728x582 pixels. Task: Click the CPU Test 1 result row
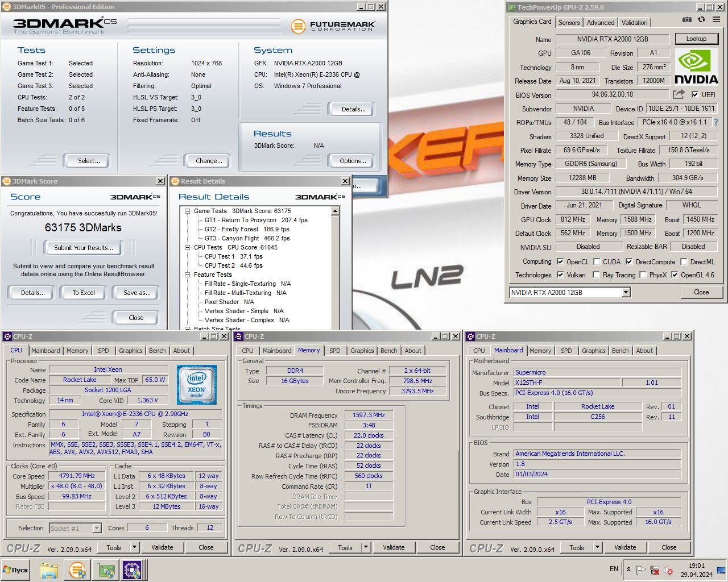pos(233,256)
